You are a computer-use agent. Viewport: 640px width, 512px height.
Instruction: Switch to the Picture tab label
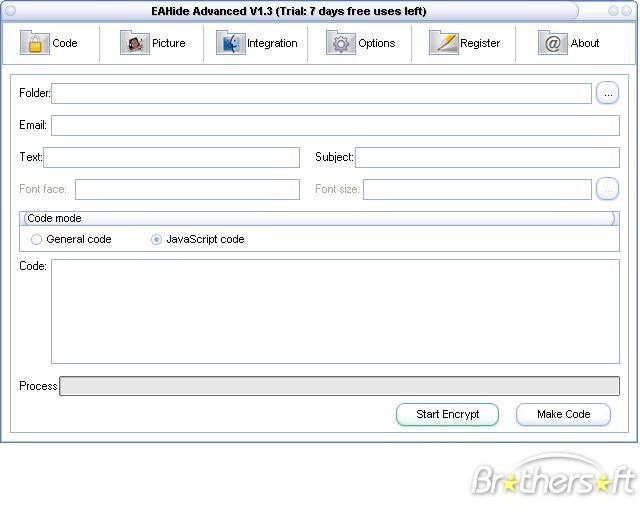point(169,43)
